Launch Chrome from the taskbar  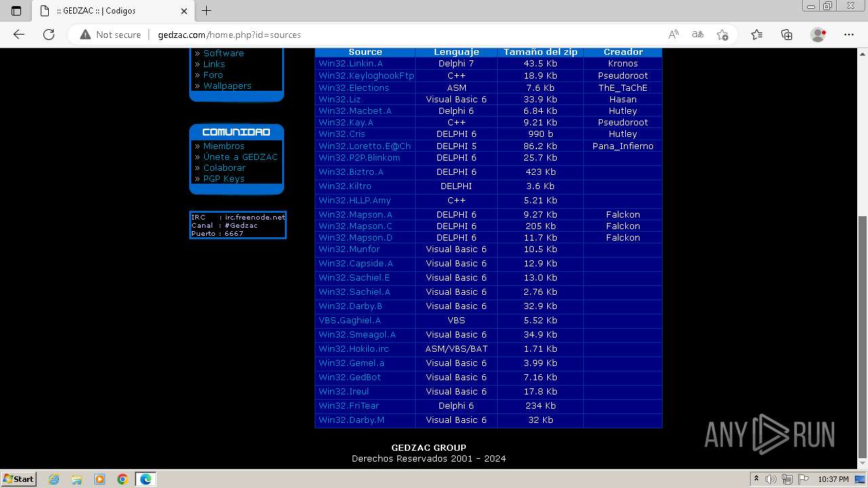[x=123, y=479]
